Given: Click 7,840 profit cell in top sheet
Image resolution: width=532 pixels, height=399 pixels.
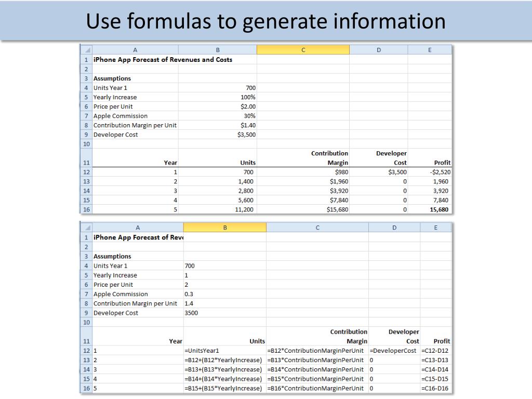Looking at the screenshot, I should [441, 200].
